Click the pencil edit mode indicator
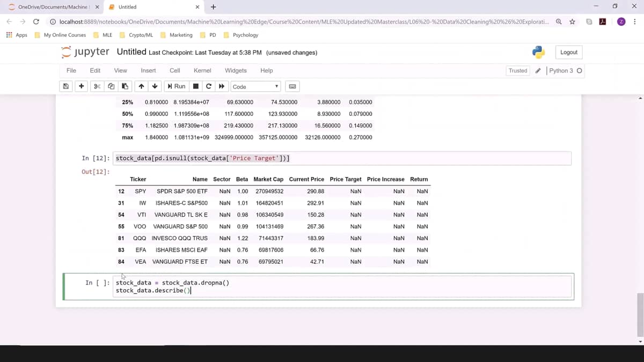This screenshot has height=362, width=644. [x=538, y=71]
